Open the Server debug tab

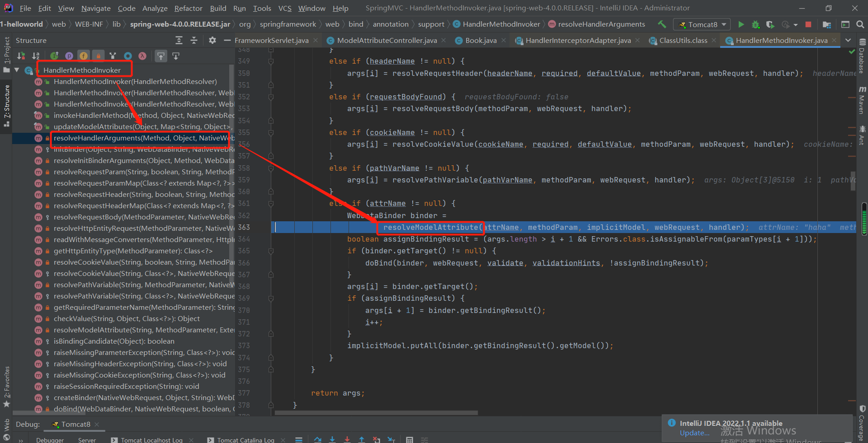point(87,440)
